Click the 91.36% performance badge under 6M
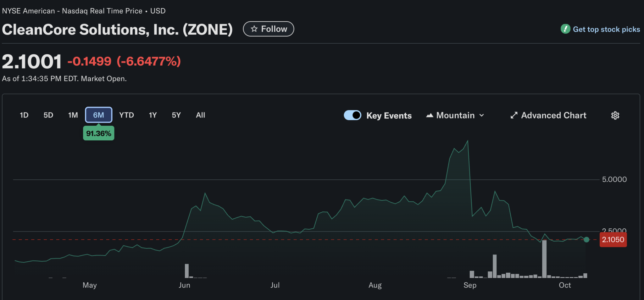644x300 pixels. point(98,133)
